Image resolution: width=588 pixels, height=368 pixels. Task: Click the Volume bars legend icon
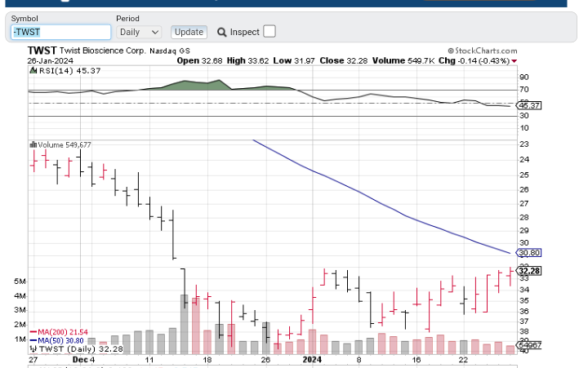[x=33, y=144]
